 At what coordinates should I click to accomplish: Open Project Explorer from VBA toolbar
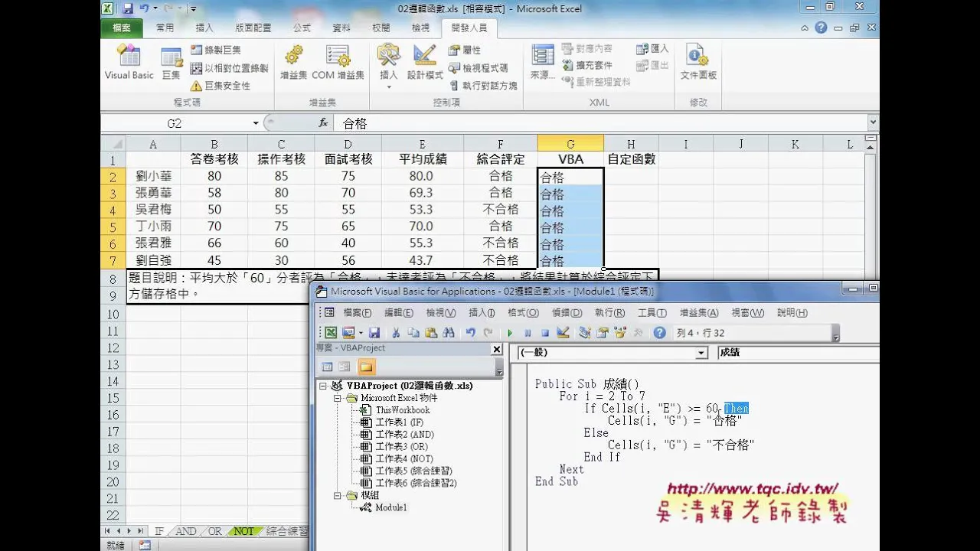pyautogui.click(x=585, y=333)
